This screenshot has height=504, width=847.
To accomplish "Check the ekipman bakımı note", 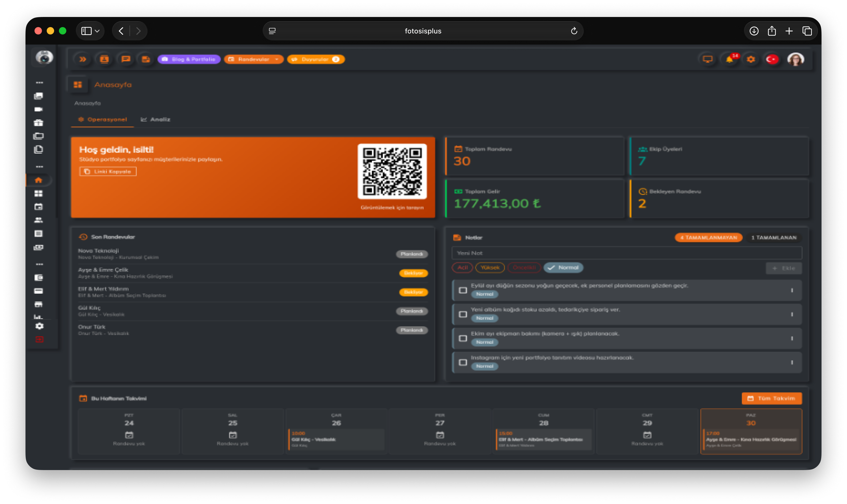I will point(463,338).
